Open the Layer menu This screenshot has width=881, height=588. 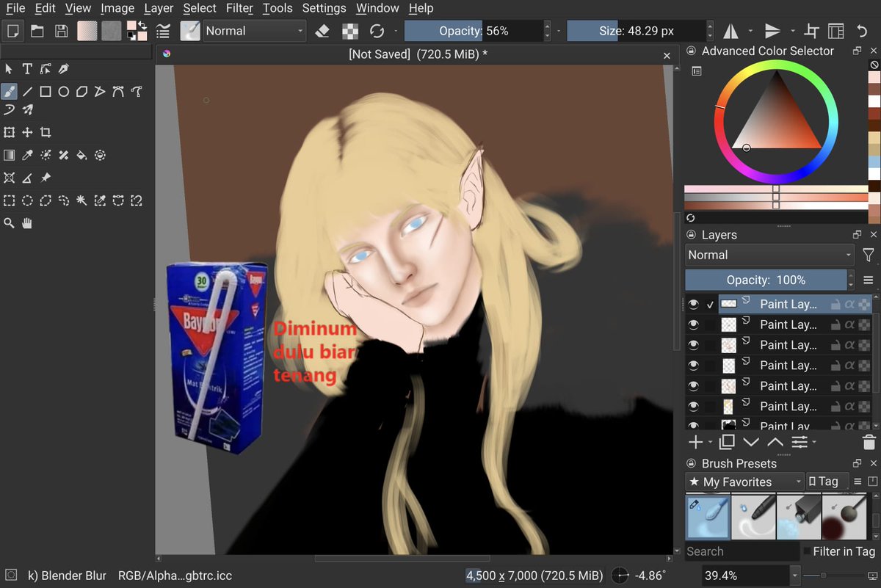pos(159,8)
